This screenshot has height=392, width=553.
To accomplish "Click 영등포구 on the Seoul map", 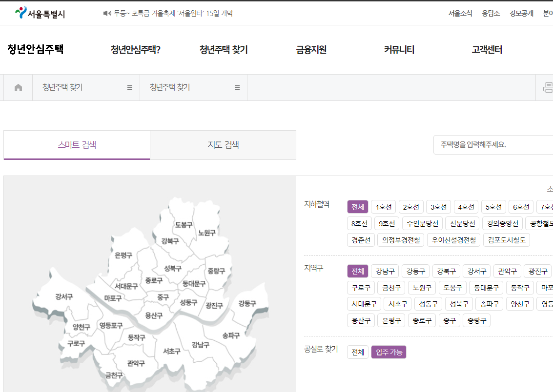I will [111, 325].
